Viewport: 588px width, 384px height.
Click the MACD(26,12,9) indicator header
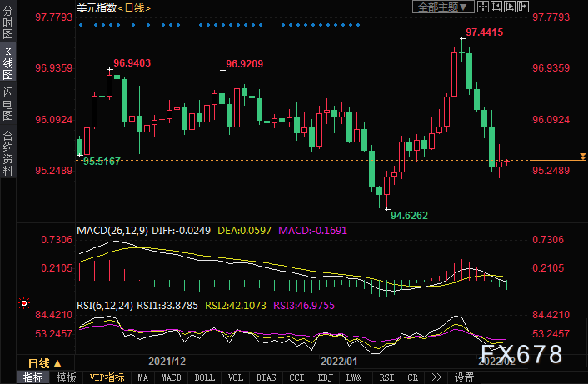(112, 230)
